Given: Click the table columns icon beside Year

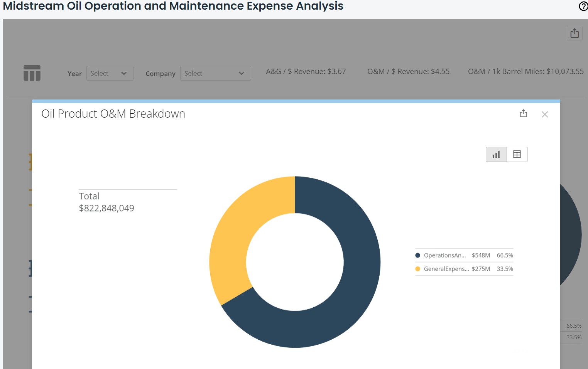Looking at the screenshot, I should (x=32, y=73).
